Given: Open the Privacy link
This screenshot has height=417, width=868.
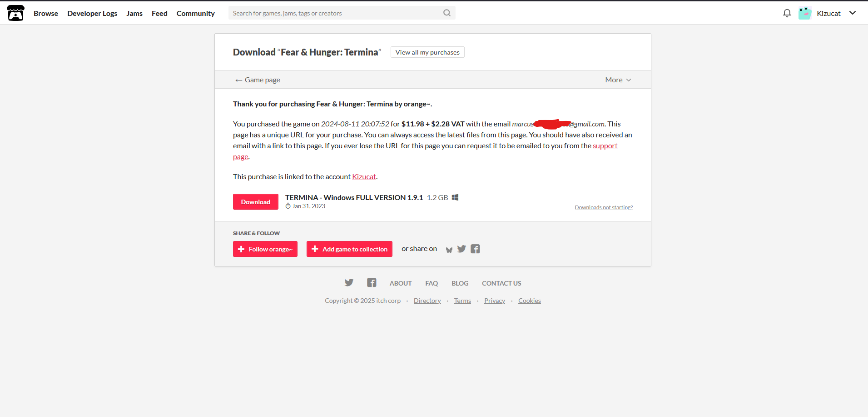Looking at the screenshot, I should click(495, 301).
